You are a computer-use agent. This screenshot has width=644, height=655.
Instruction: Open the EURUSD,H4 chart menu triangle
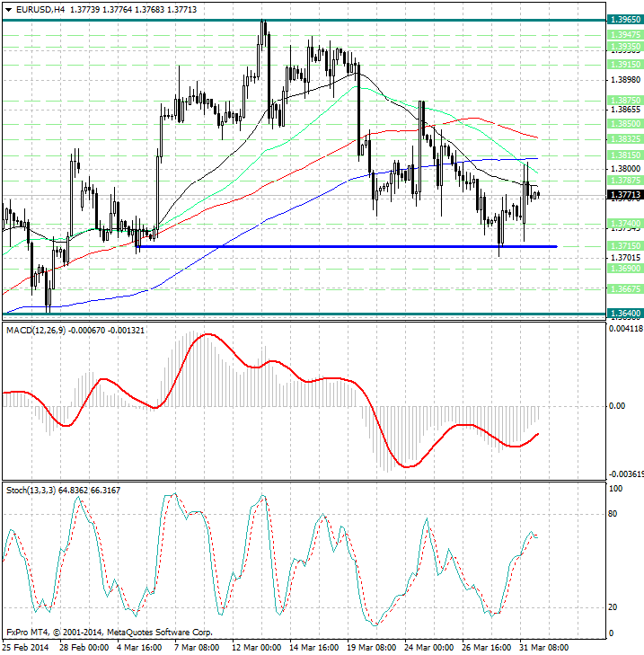8,10
